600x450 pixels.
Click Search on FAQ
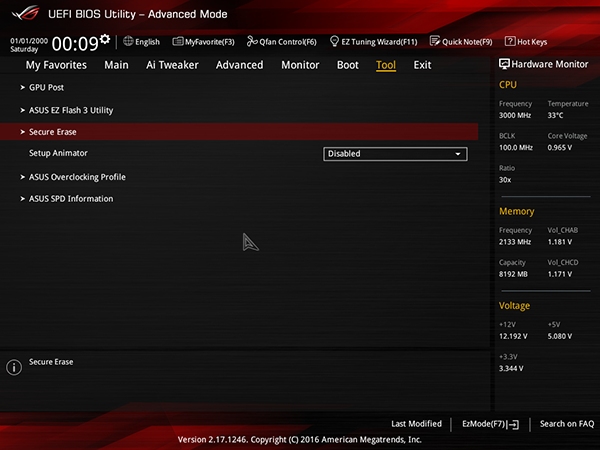(567, 424)
